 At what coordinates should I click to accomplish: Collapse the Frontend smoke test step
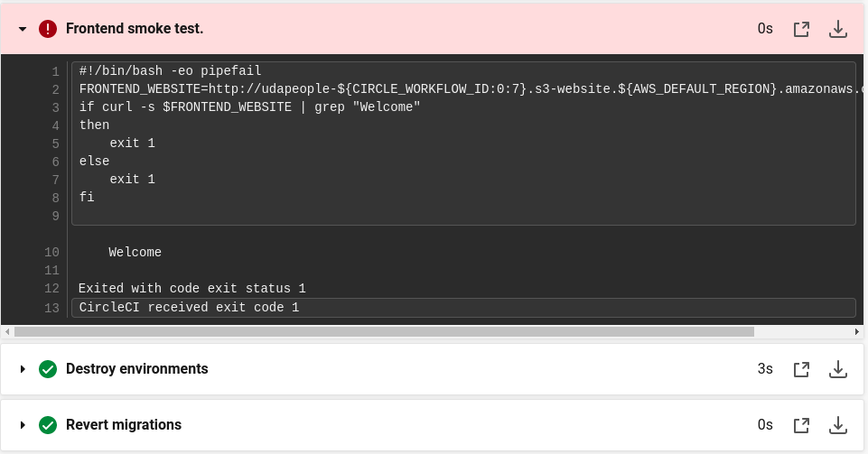click(23, 29)
